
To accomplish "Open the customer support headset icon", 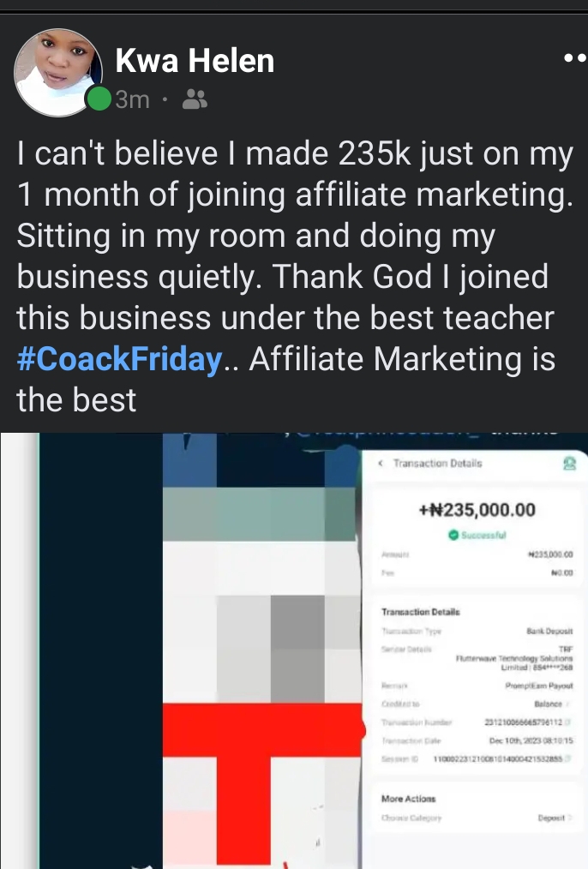I will pos(568,464).
